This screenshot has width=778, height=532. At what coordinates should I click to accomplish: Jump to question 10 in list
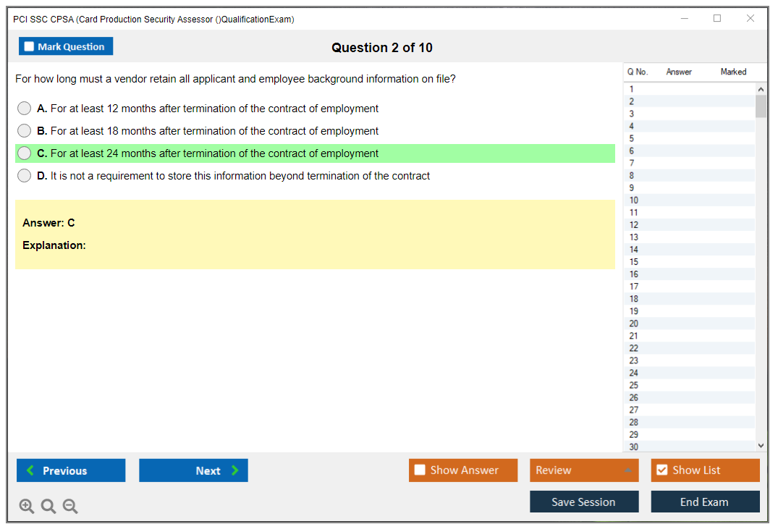click(x=634, y=200)
